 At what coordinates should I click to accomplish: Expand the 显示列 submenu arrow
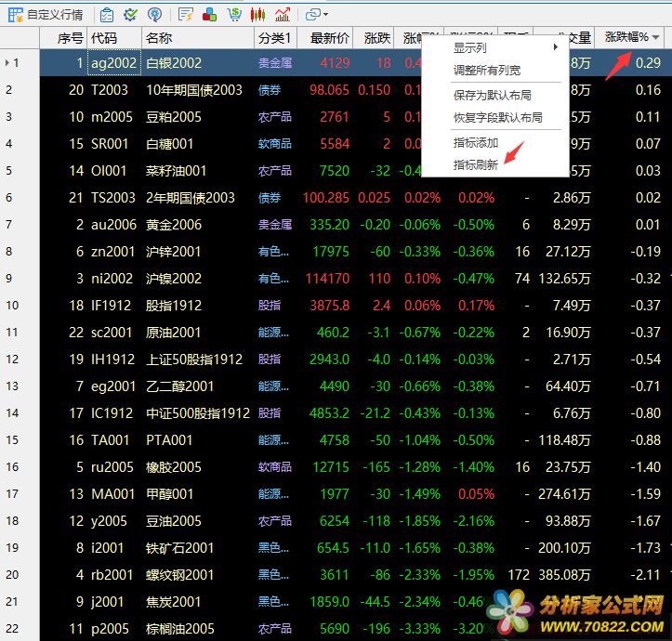point(556,47)
